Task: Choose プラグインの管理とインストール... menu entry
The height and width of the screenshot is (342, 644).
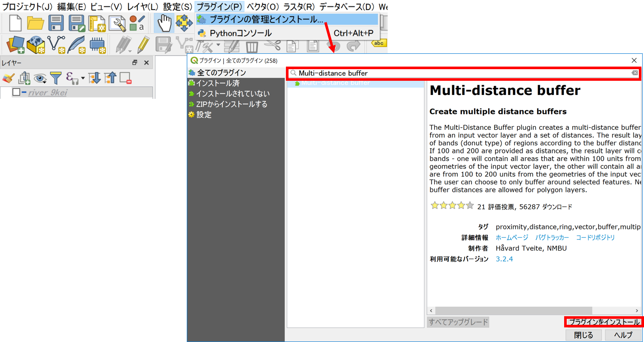Action: [x=287, y=19]
